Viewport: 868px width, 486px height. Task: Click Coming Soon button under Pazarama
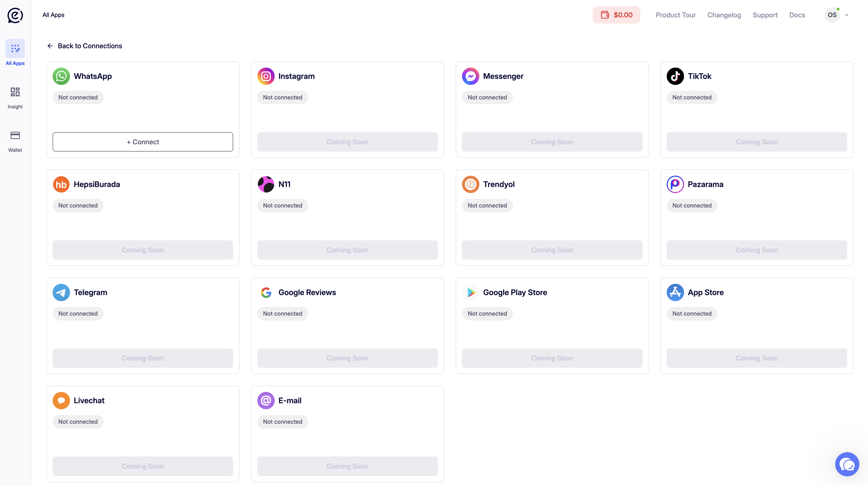[x=757, y=250]
